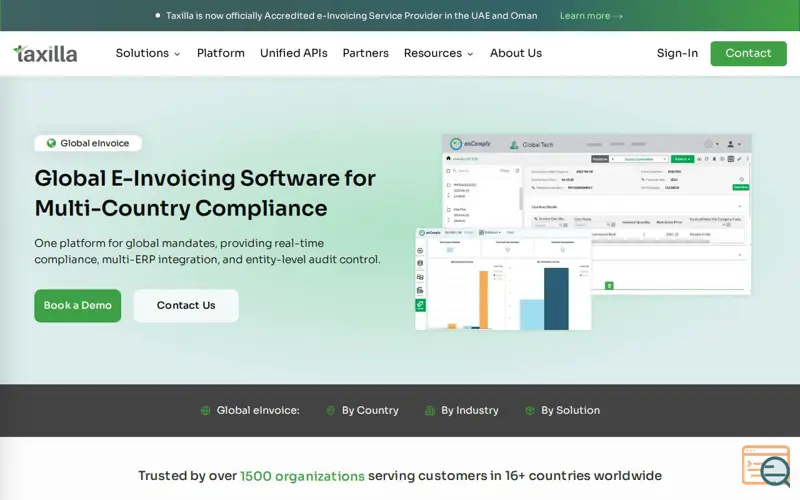This screenshot has height=500, width=800.
Task: Click the cube icon beside By Solution
Action: point(530,410)
